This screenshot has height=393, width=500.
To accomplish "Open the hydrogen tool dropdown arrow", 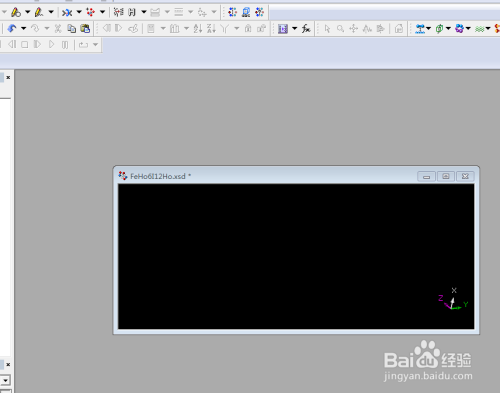I will pyautogui.click(x=144, y=12).
